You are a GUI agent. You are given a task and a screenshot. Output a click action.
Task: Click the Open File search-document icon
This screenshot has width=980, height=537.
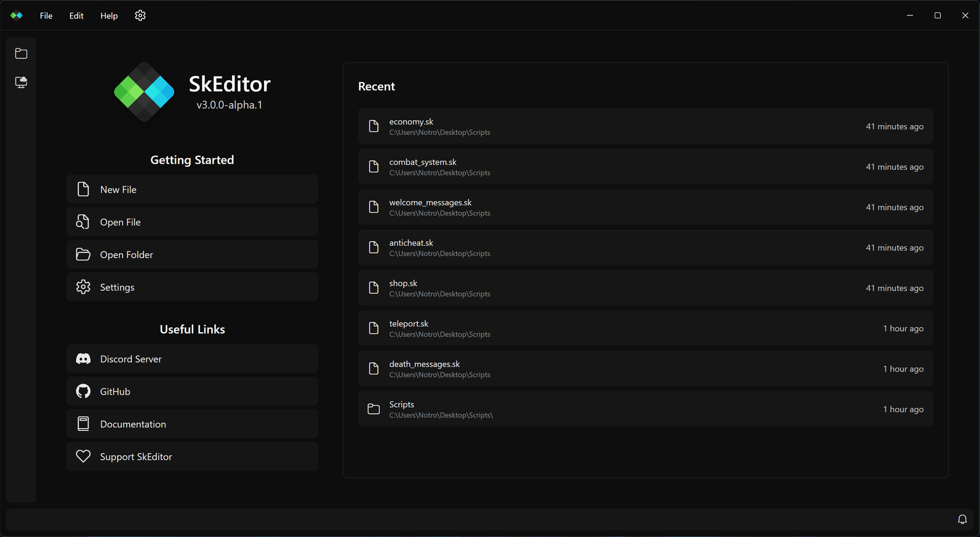coord(83,221)
